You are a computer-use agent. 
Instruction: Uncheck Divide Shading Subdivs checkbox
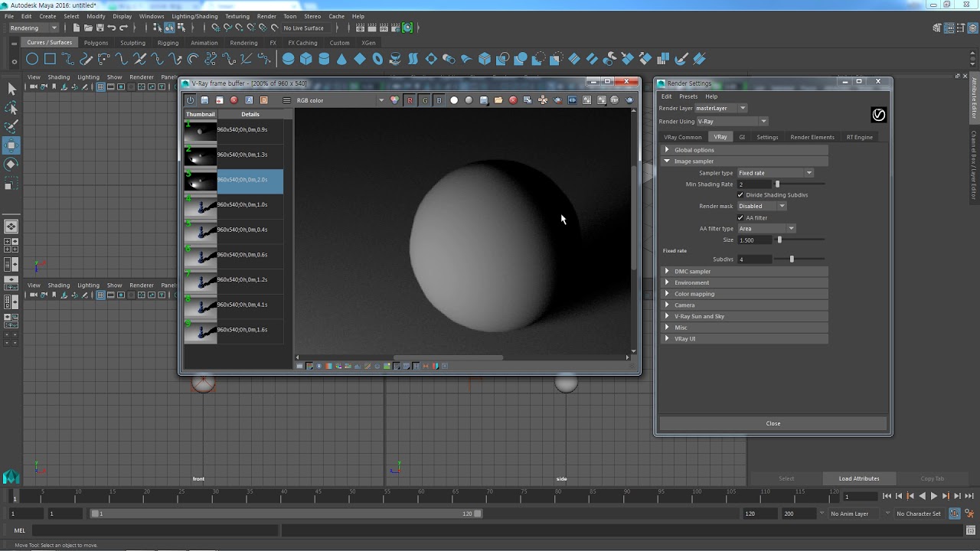coord(740,195)
